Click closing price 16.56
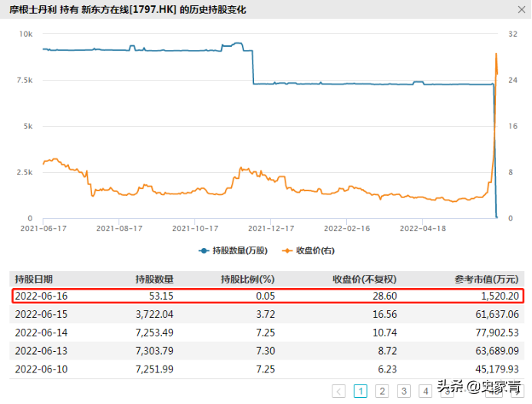Image resolution: width=532 pixels, height=404 pixels. tap(385, 314)
